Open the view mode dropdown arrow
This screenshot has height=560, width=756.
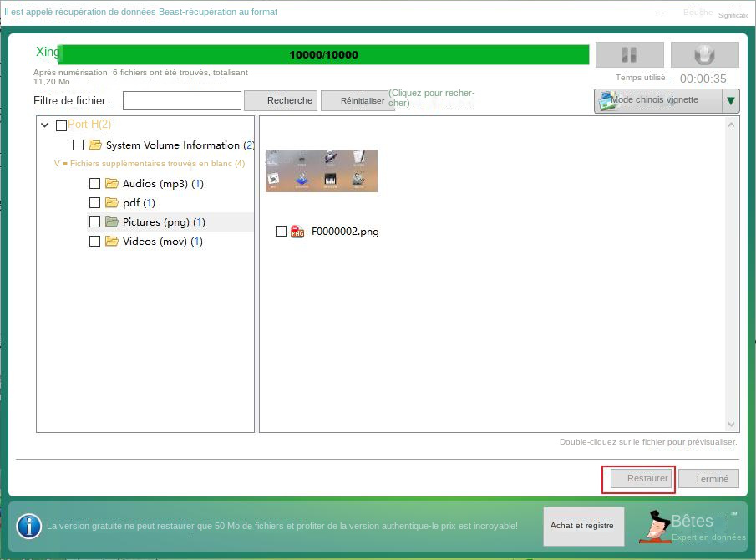click(730, 101)
